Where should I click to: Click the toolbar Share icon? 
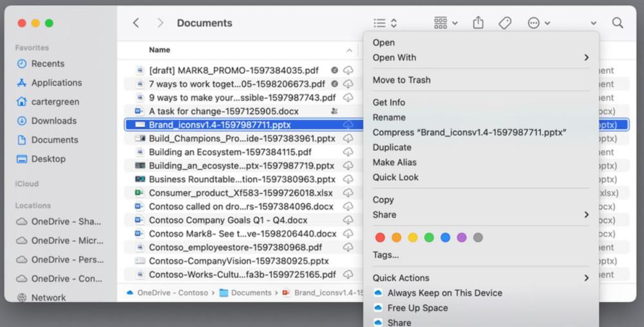pyautogui.click(x=478, y=23)
